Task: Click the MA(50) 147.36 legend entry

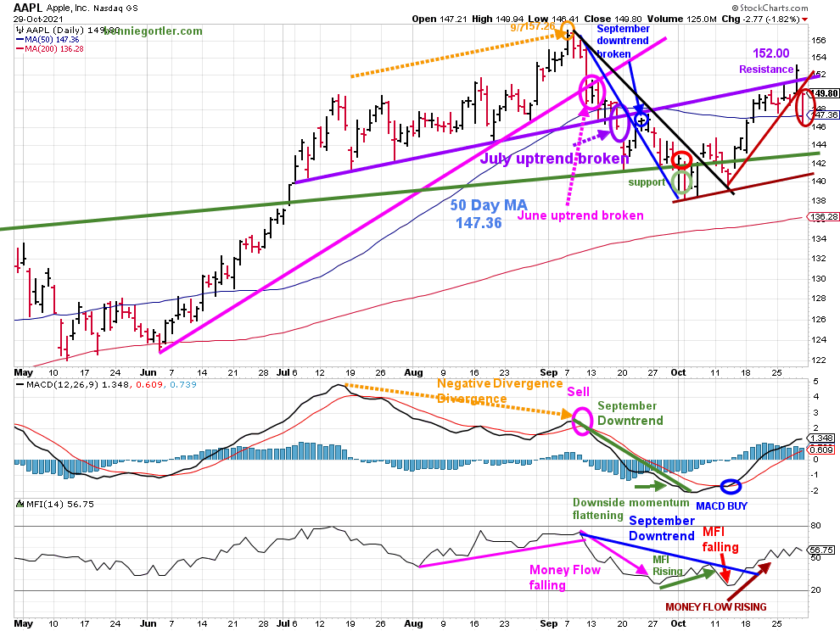Action: click(52, 40)
